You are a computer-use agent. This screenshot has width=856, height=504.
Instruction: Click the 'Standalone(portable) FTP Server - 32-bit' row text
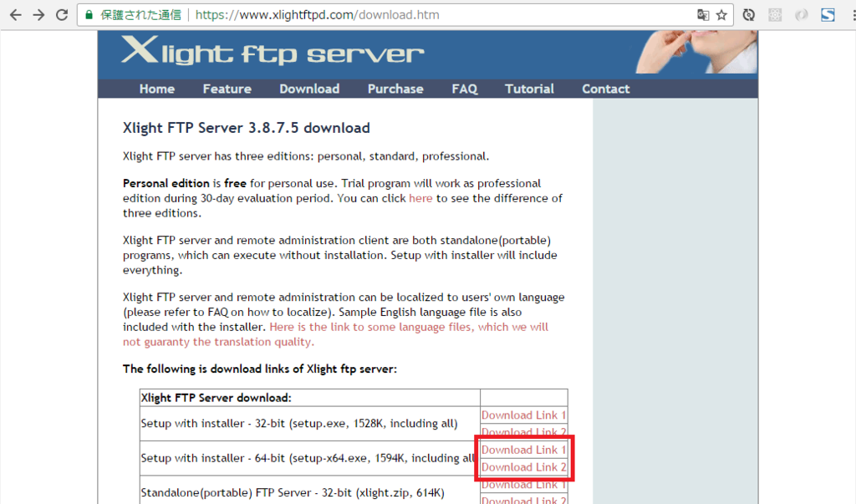pyautogui.click(x=293, y=493)
